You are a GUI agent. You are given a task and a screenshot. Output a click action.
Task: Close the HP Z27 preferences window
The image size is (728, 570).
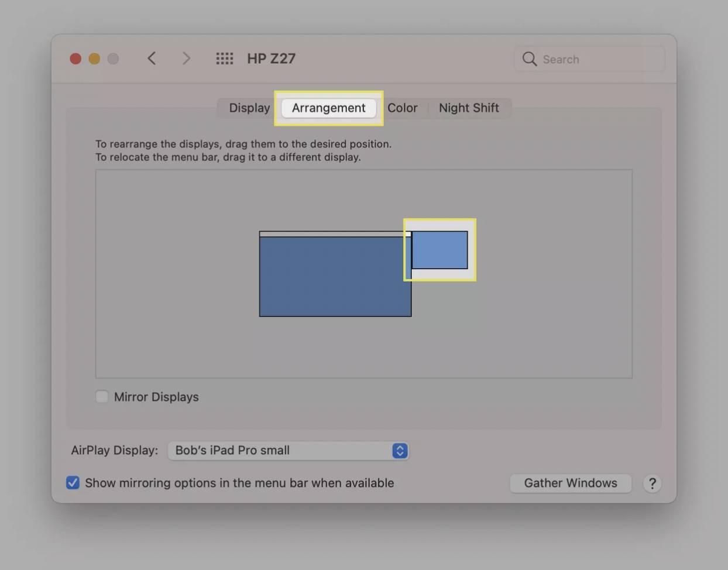click(x=75, y=59)
